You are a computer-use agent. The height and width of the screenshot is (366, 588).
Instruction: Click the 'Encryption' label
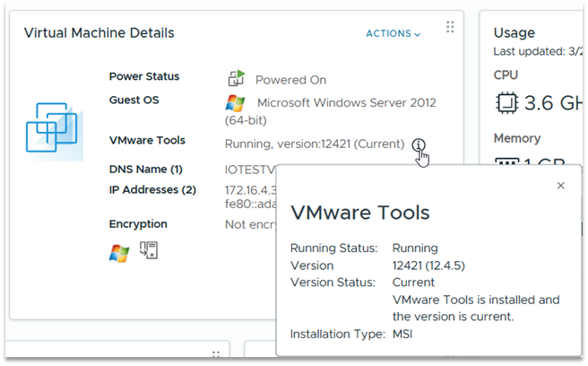click(138, 223)
